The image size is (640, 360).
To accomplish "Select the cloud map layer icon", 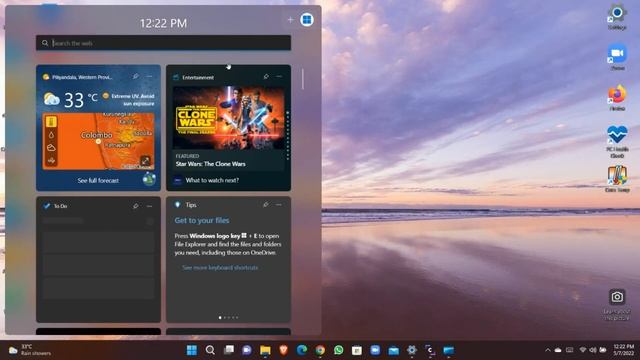I will [51, 148].
